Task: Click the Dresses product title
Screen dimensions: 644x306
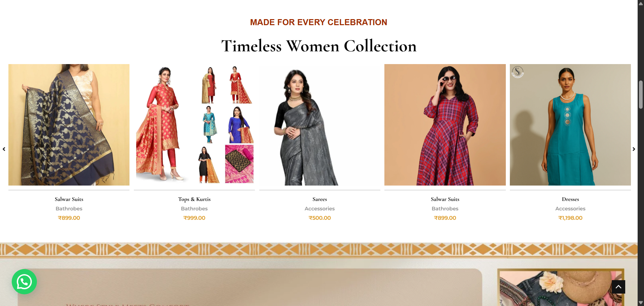Action: coord(570,199)
